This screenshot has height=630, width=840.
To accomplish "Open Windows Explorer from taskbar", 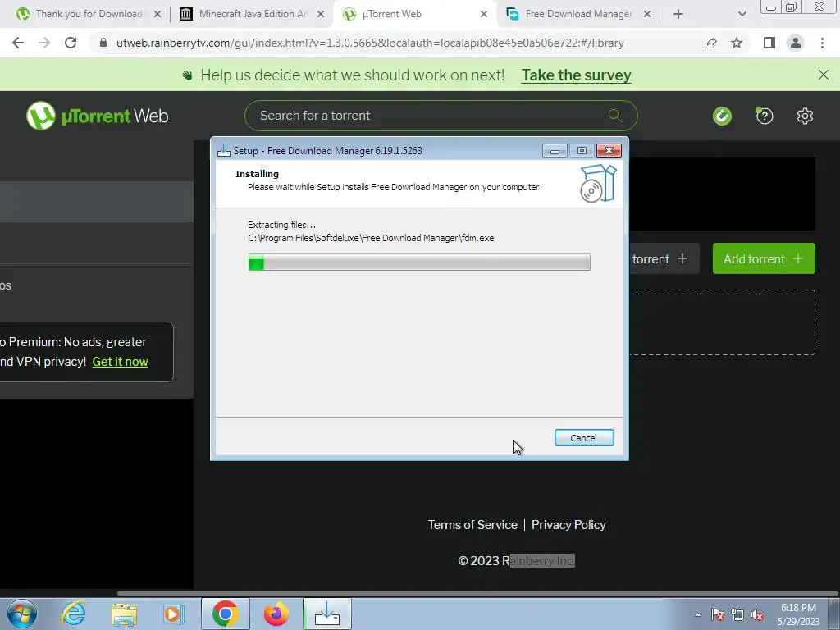I will point(124,614).
